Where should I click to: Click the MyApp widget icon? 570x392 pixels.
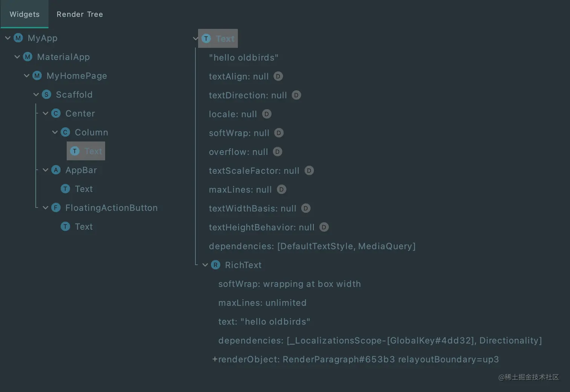[18, 38]
